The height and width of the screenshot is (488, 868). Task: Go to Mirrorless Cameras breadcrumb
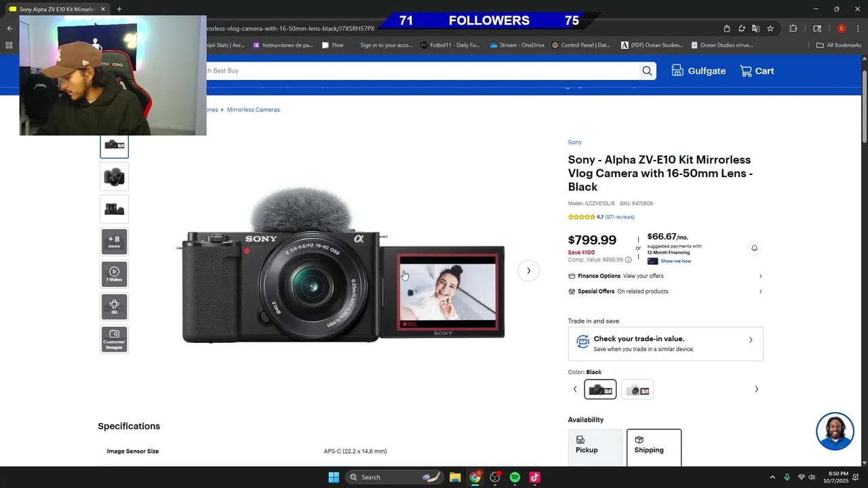253,110
